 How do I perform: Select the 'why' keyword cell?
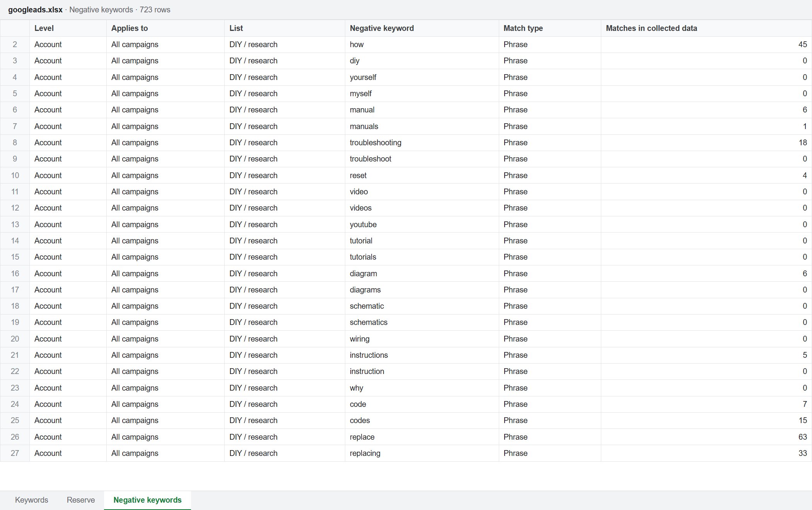pos(422,388)
